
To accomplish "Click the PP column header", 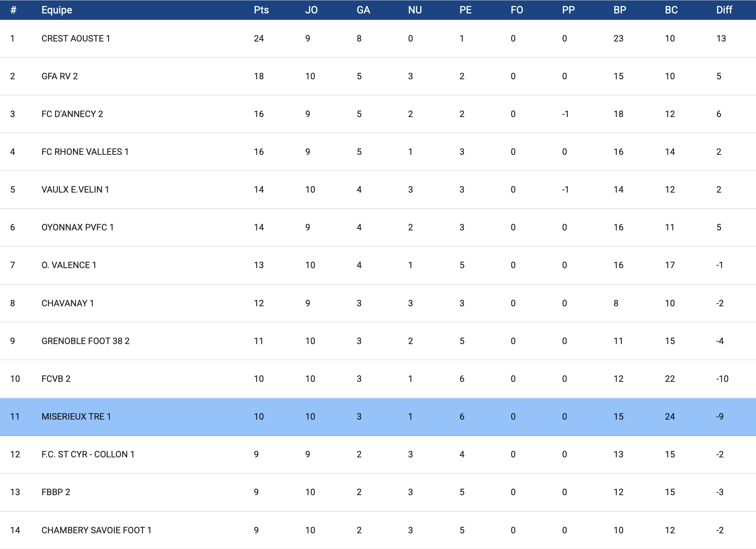I will (x=568, y=10).
